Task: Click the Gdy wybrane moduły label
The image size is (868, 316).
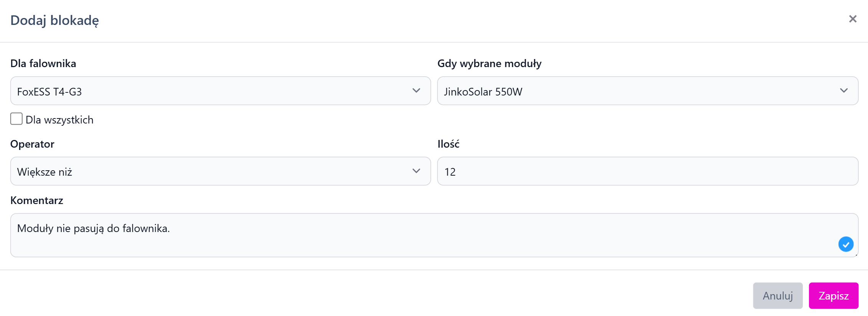Action: click(490, 64)
